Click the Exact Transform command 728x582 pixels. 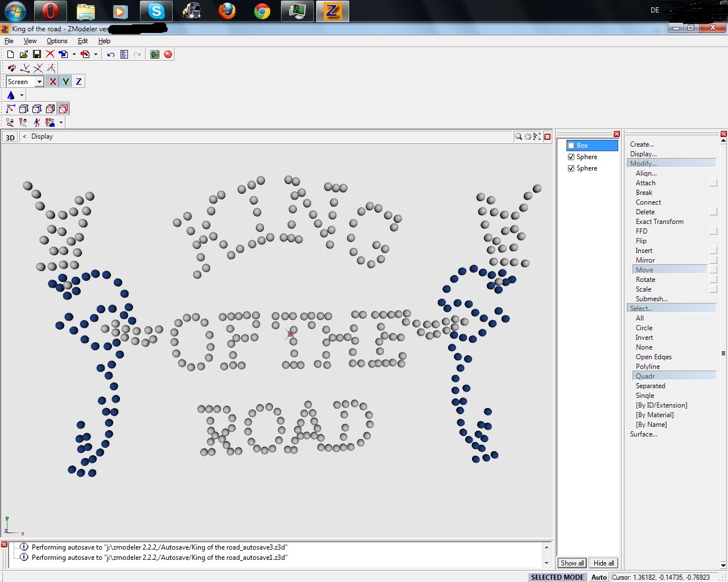(660, 222)
